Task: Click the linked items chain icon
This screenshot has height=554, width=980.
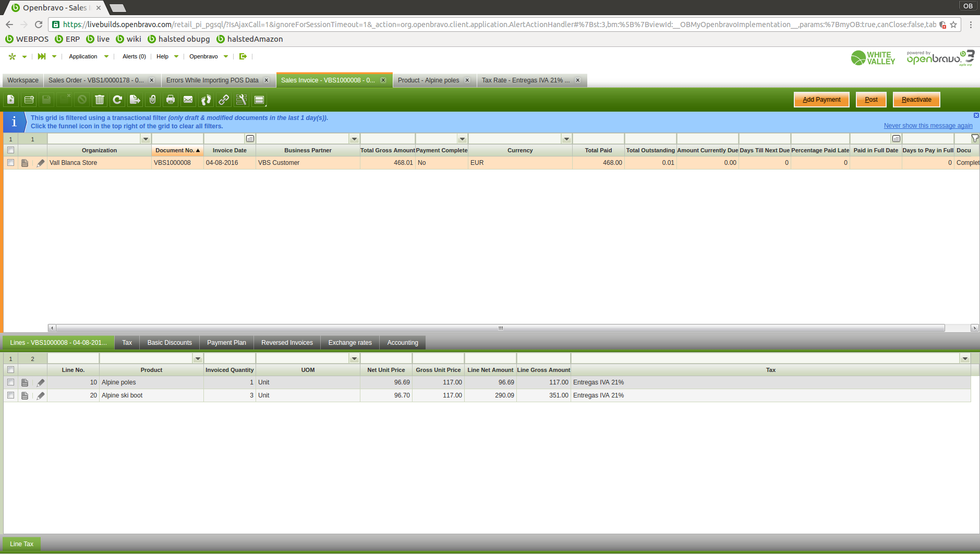Action: click(224, 100)
